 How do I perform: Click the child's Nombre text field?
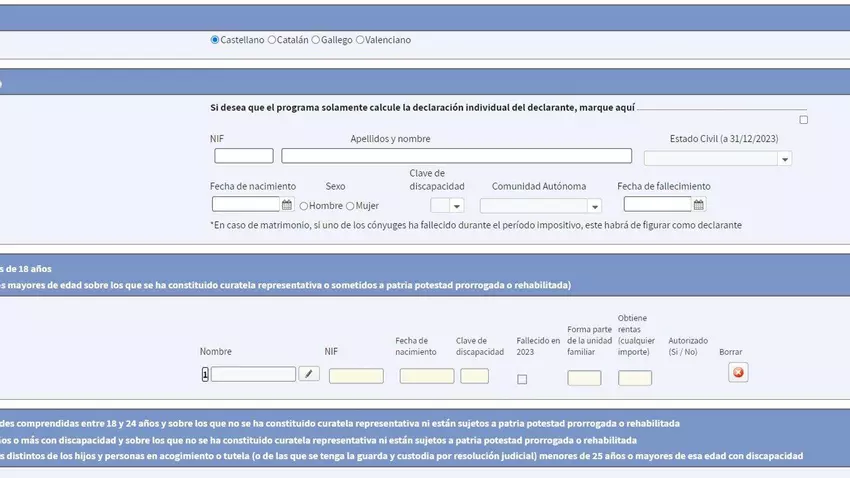tap(253, 374)
